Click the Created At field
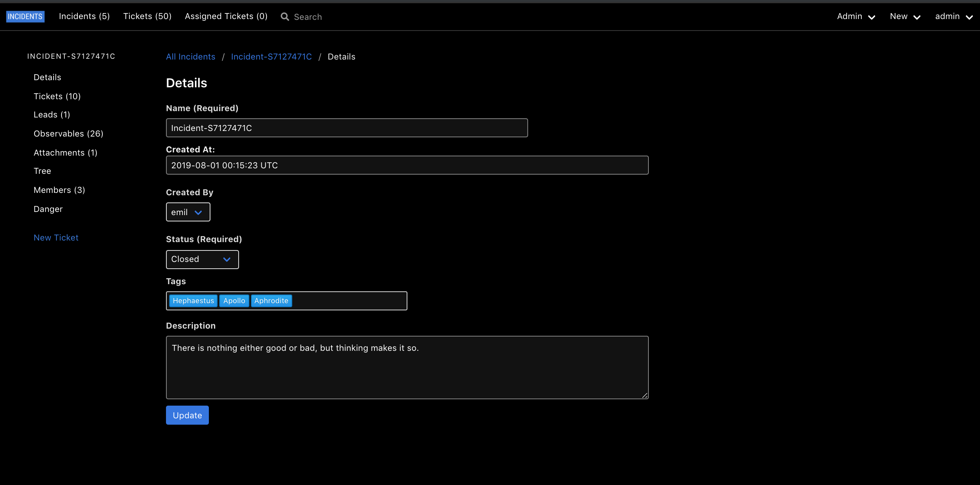 click(x=407, y=165)
